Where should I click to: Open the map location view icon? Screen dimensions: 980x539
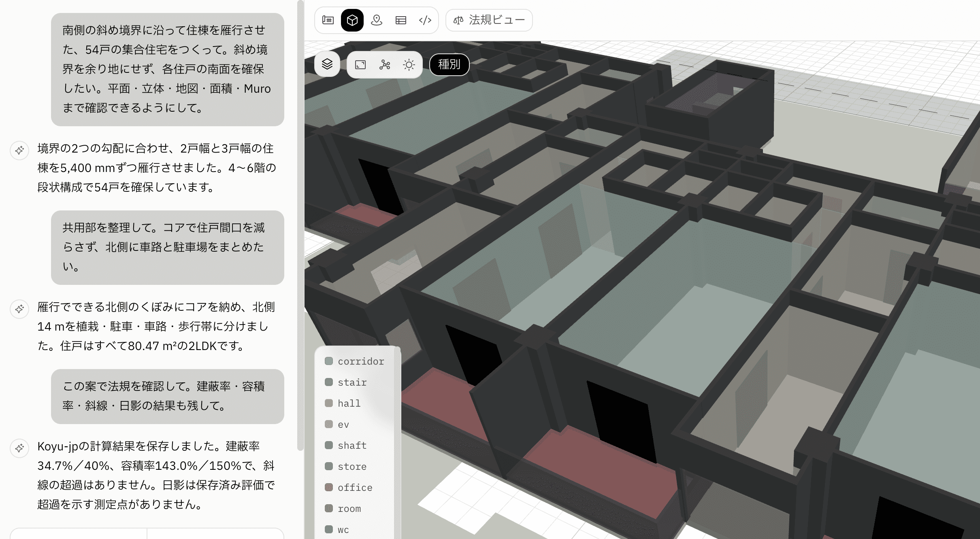377,20
